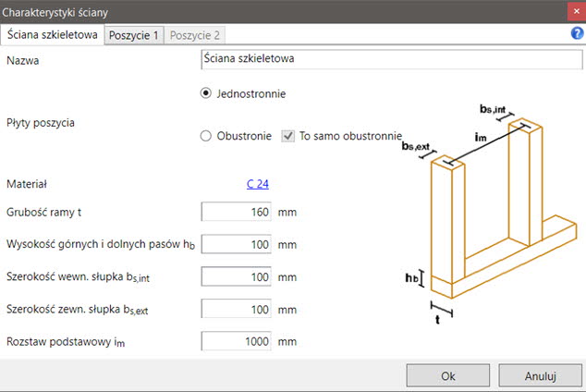Image resolution: width=586 pixels, height=392 pixels.
Task: Edit the Rozstaw podstawowy value field
Action: point(237,341)
